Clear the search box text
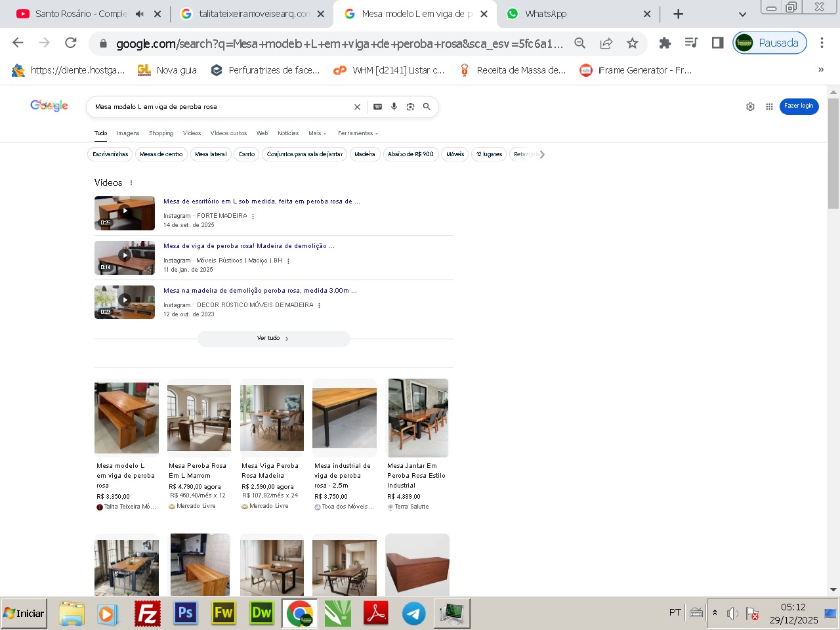The image size is (840, 630). point(357,106)
